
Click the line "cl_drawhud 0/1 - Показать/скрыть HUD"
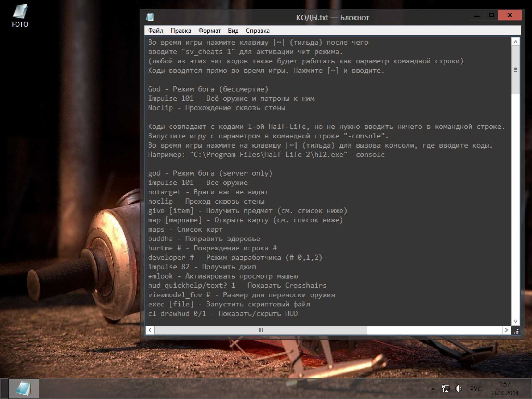coord(223,313)
